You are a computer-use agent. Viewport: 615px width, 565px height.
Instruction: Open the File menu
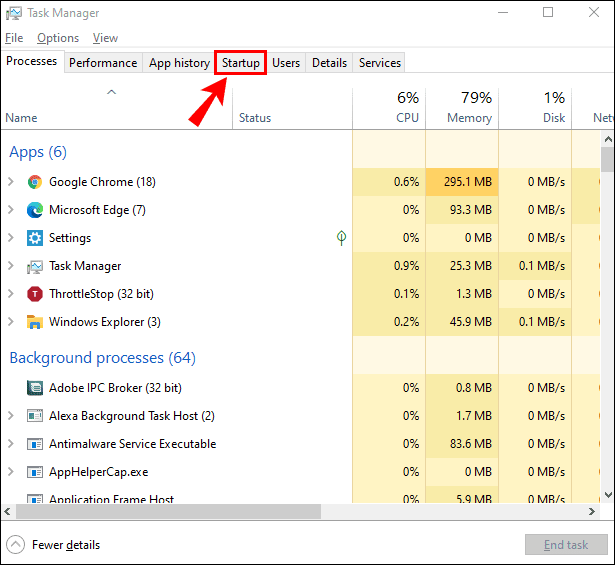[x=14, y=38]
